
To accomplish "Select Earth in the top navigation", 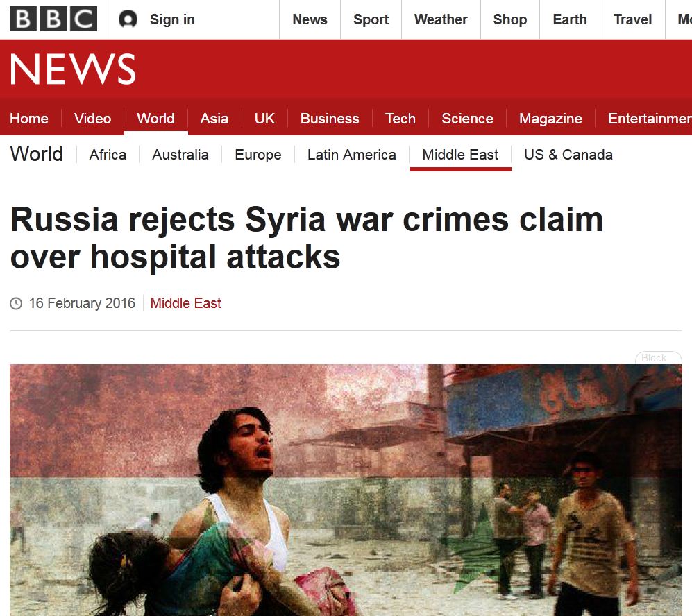I will (570, 19).
